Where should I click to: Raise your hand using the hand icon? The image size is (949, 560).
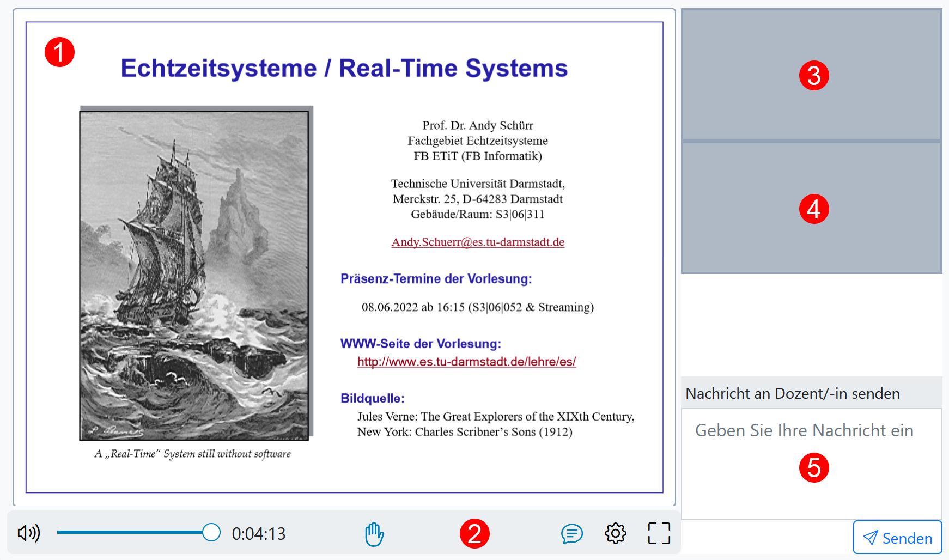(x=374, y=534)
